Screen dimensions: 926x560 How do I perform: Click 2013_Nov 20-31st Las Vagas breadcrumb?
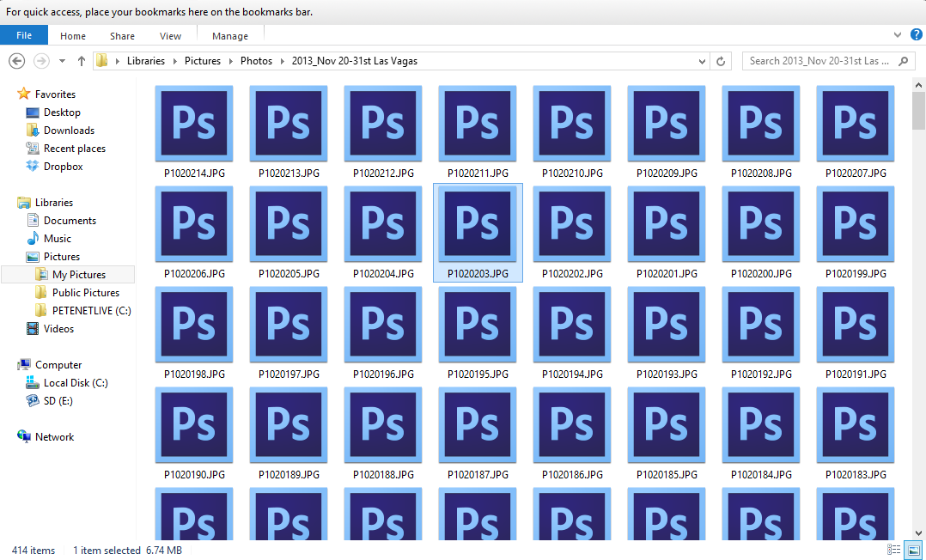(354, 61)
